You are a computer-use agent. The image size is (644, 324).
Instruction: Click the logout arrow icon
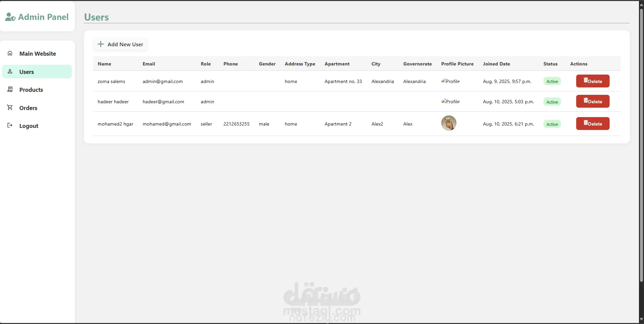10,126
